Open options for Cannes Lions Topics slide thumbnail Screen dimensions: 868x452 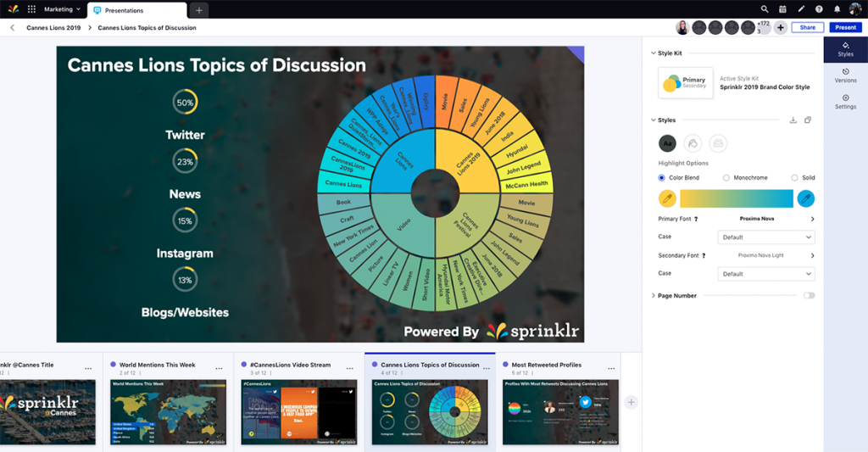[x=486, y=368]
